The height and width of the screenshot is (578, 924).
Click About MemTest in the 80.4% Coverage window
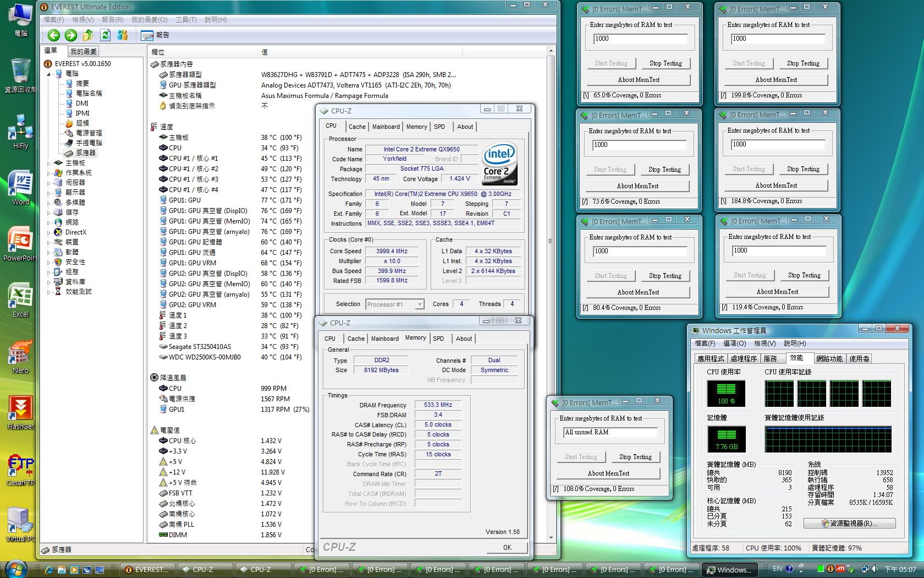tap(638, 292)
